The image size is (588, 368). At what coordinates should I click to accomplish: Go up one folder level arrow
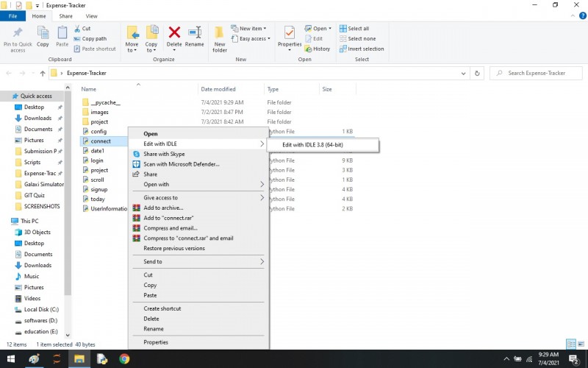(x=43, y=73)
